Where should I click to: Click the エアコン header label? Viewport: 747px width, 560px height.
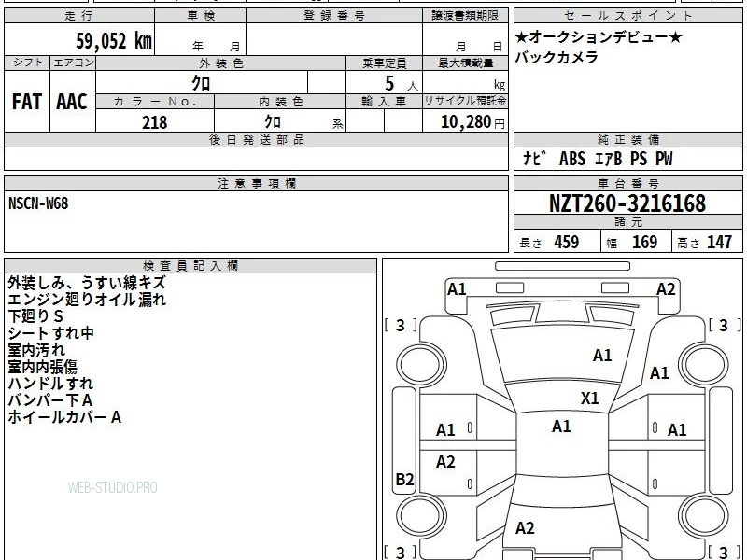(73, 63)
